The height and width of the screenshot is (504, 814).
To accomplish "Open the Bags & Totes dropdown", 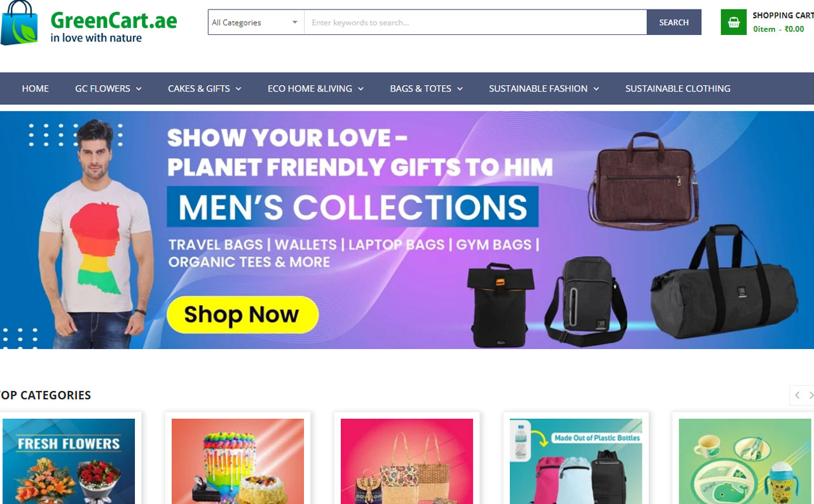I will point(426,88).
